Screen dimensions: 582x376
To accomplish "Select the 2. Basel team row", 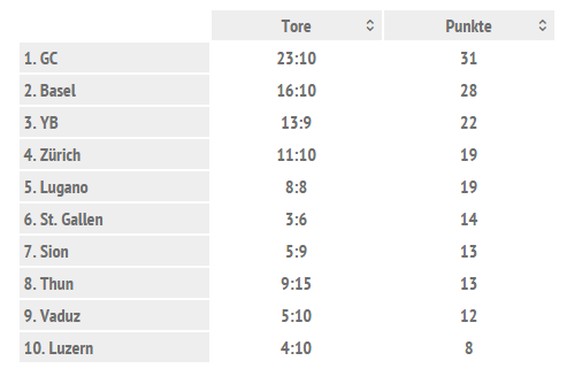I will click(x=114, y=90).
